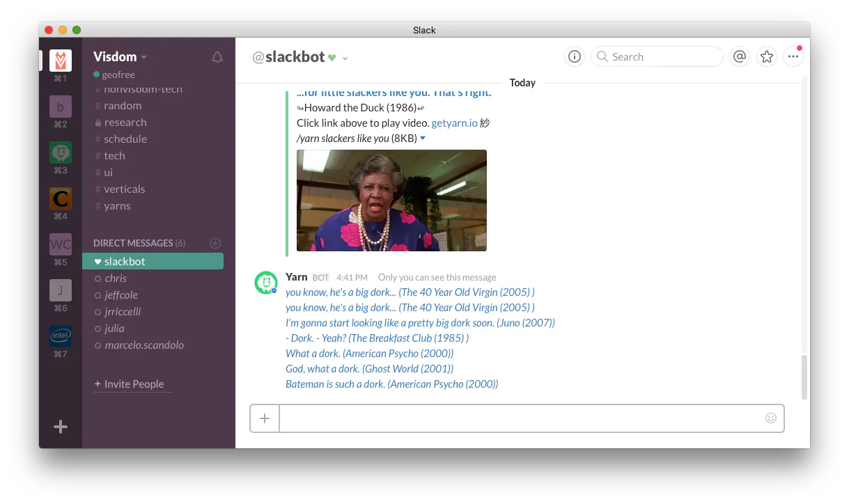Screen dimensions: 849x504
Task: Open a new direct message with plus circle
Action: point(215,243)
